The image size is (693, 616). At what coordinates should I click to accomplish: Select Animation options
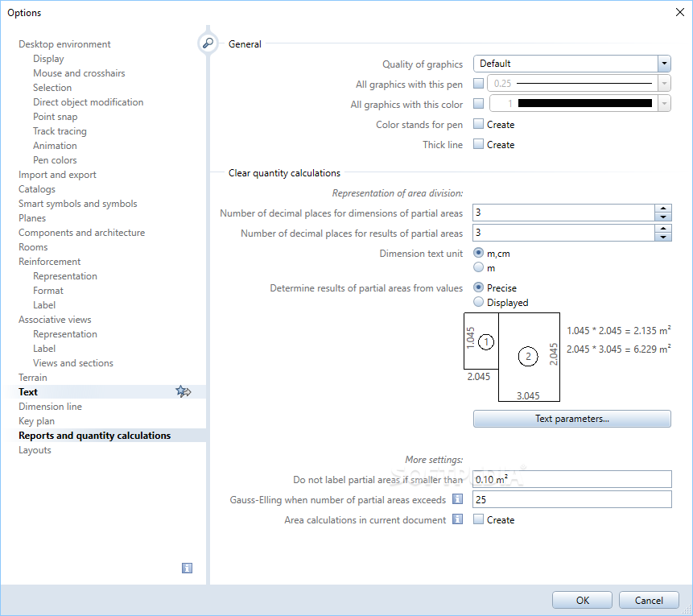point(55,146)
